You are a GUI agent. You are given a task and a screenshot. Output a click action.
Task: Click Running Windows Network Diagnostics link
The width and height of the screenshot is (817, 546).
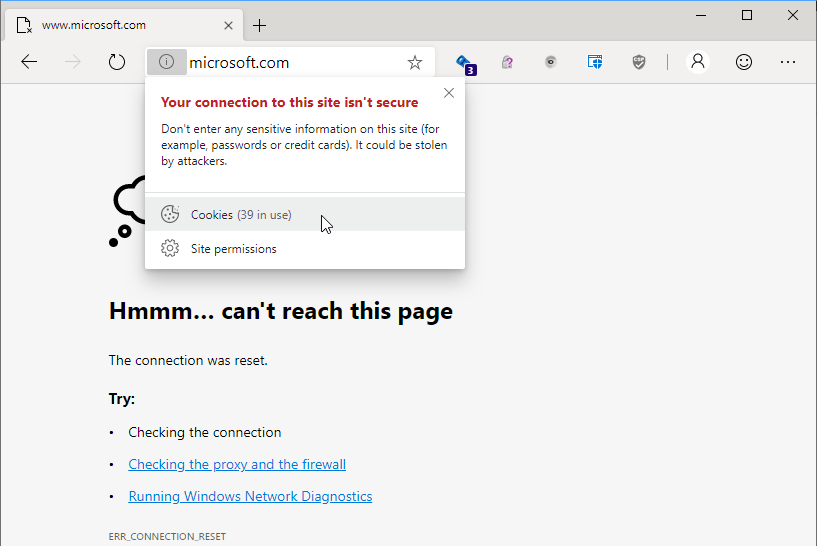(x=250, y=496)
